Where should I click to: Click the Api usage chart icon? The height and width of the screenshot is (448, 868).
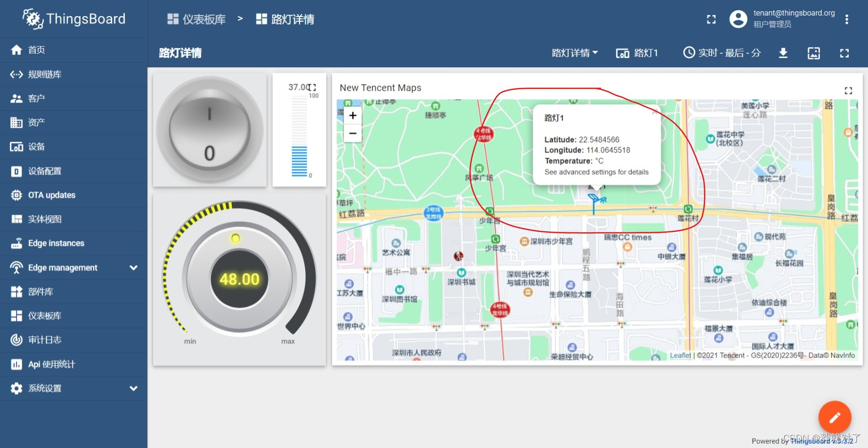tap(17, 364)
